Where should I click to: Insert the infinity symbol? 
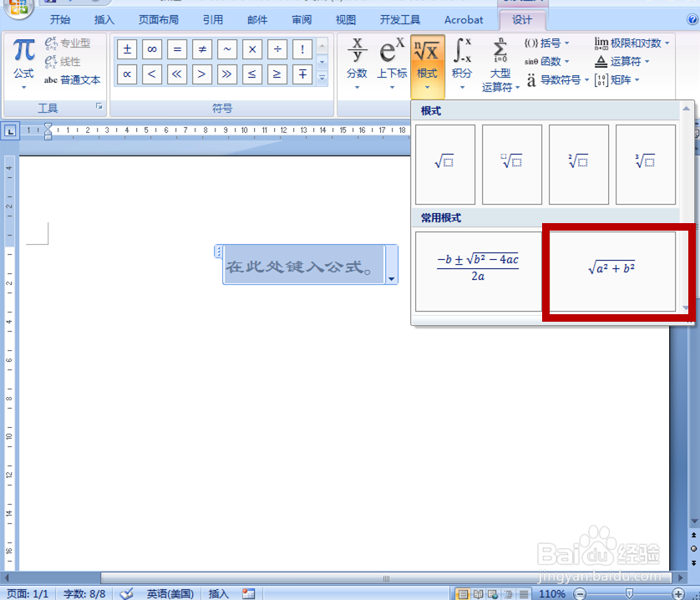pyautogui.click(x=151, y=48)
